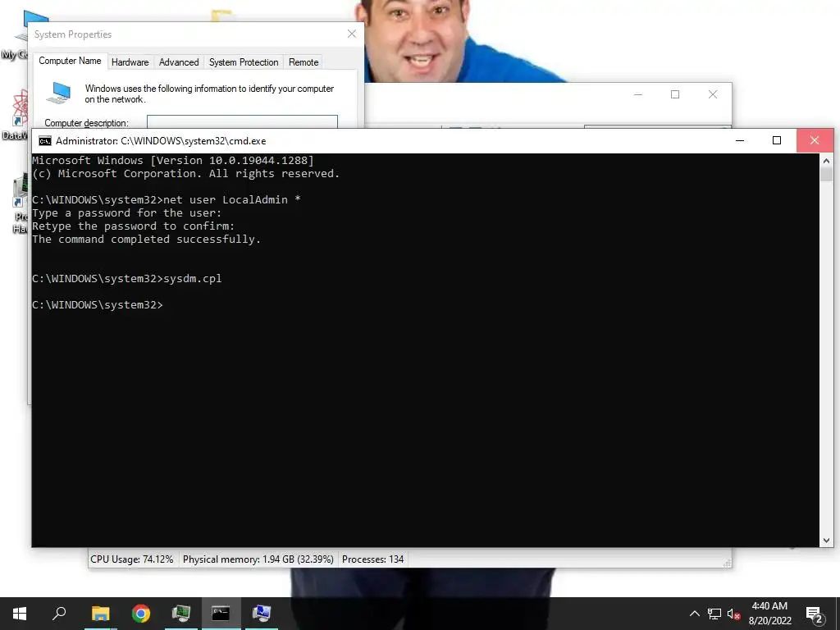
Task: Click the Processes: 134 status entry
Action: pyautogui.click(x=373, y=559)
